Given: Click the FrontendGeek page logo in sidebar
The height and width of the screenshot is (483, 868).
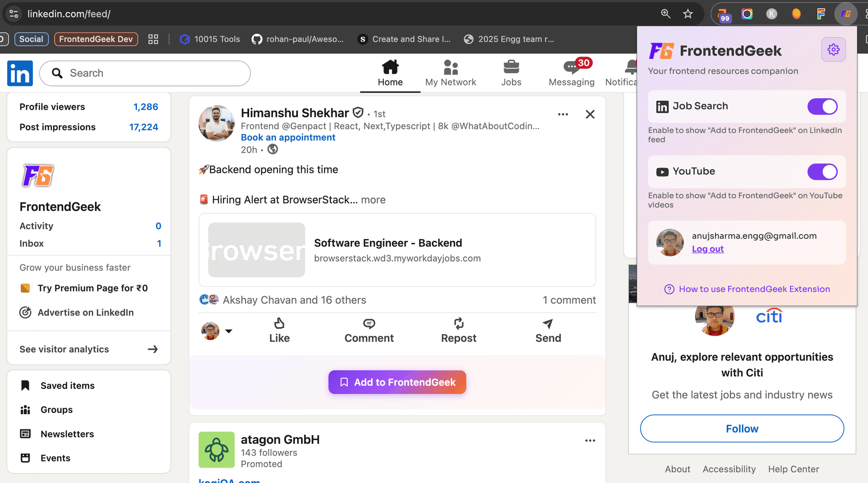Looking at the screenshot, I should 38,175.
